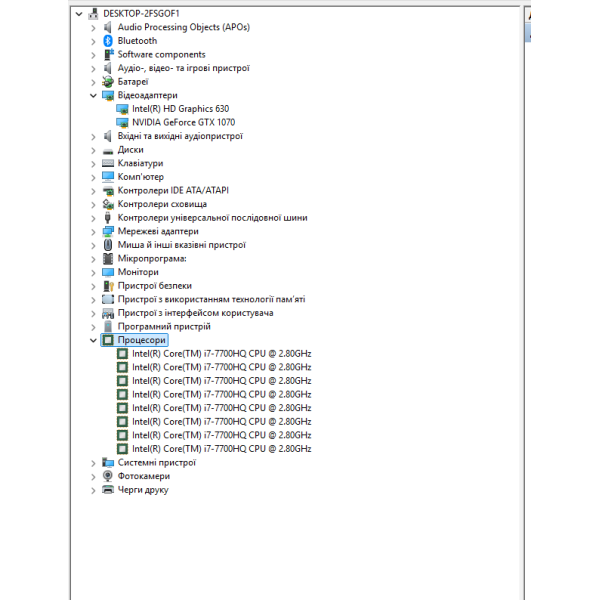Image resolution: width=600 pixels, height=600 pixels.
Task: Click the Audio Processing Objects speaker icon
Action: [x=108, y=27]
